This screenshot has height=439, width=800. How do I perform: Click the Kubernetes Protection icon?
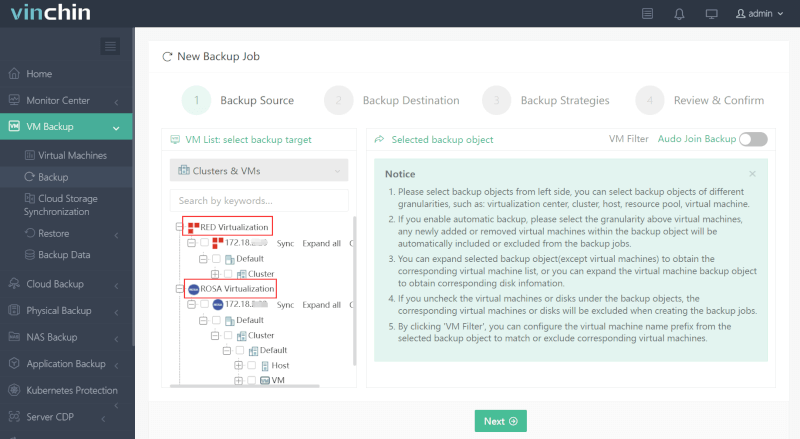[14, 390]
